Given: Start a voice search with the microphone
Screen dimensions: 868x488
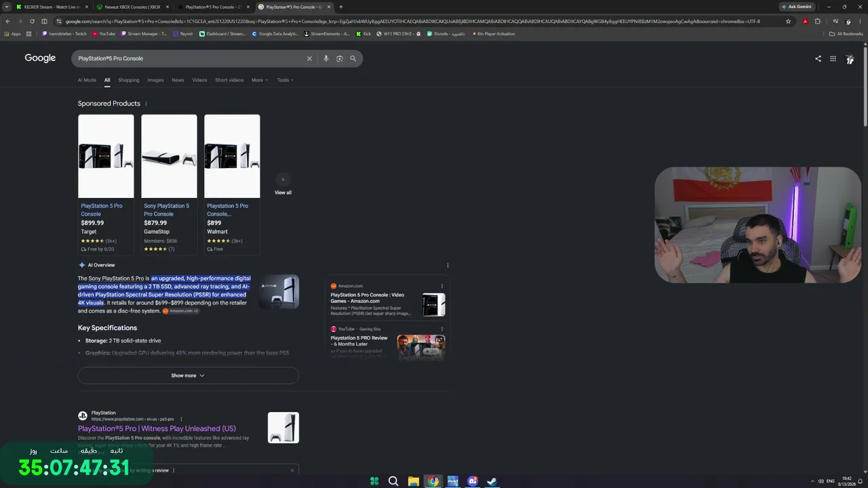Looking at the screenshot, I should click(x=326, y=58).
